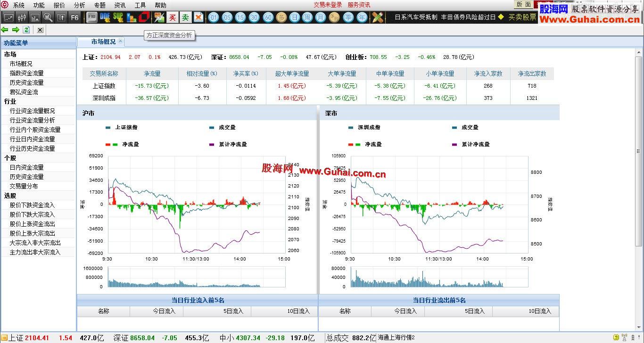This screenshot has width=644, height=343.
Task: Select the 日 daily period button
Action: point(295,17)
